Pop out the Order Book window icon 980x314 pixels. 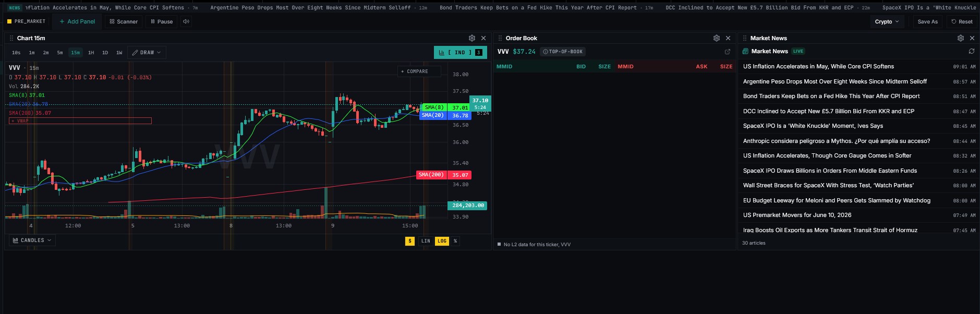point(728,52)
